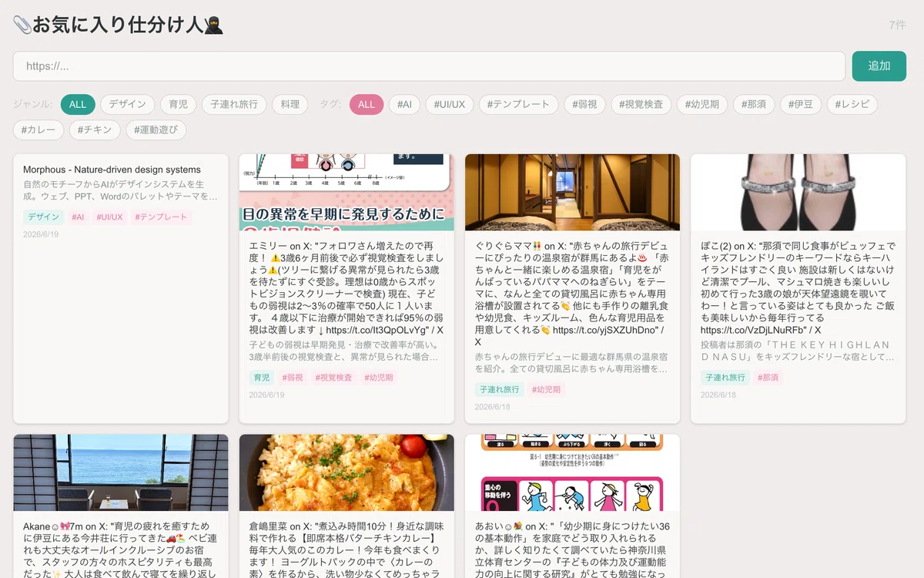
Task: Filter by tag #カレー chip
Action: [x=38, y=129]
